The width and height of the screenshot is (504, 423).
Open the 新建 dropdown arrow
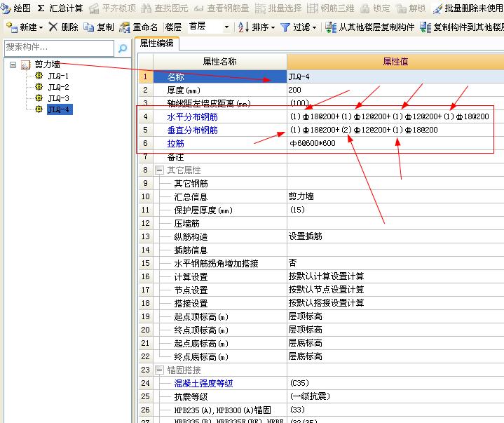41,27
